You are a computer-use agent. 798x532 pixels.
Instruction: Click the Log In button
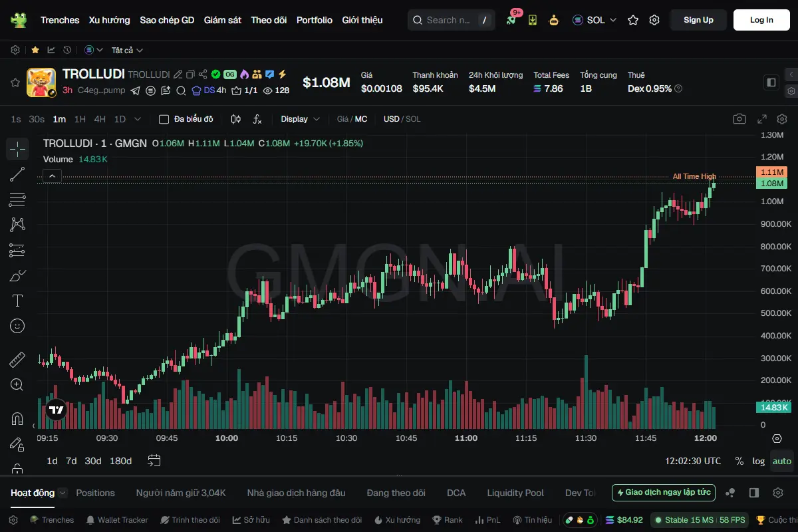click(761, 20)
